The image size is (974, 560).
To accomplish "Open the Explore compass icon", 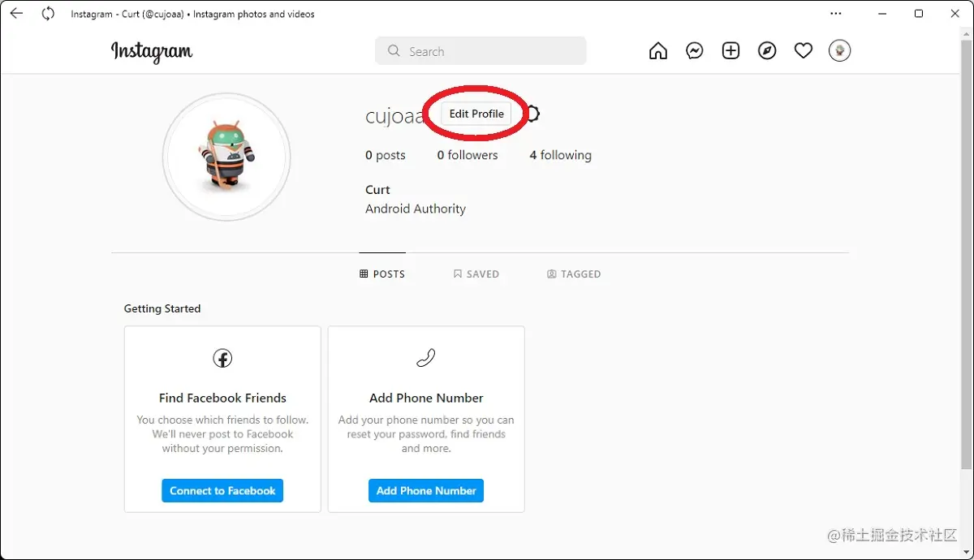I will (767, 51).
